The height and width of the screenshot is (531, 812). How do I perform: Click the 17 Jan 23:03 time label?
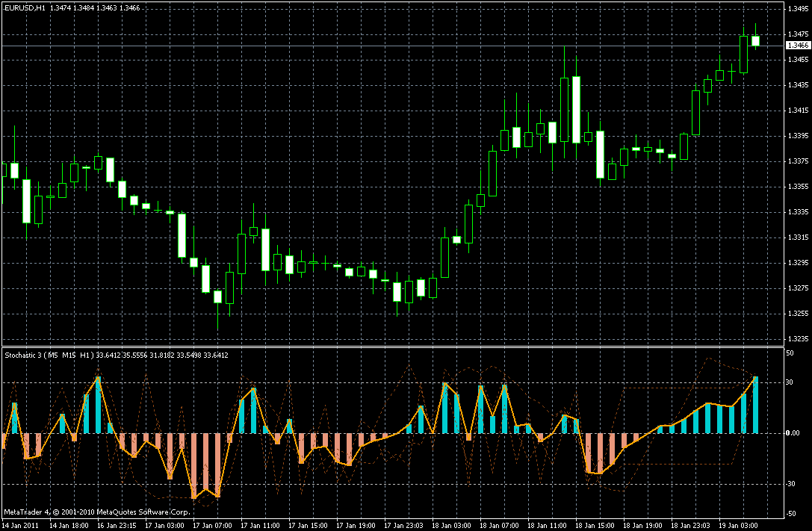pyautogui.click(x=403, y=525)
